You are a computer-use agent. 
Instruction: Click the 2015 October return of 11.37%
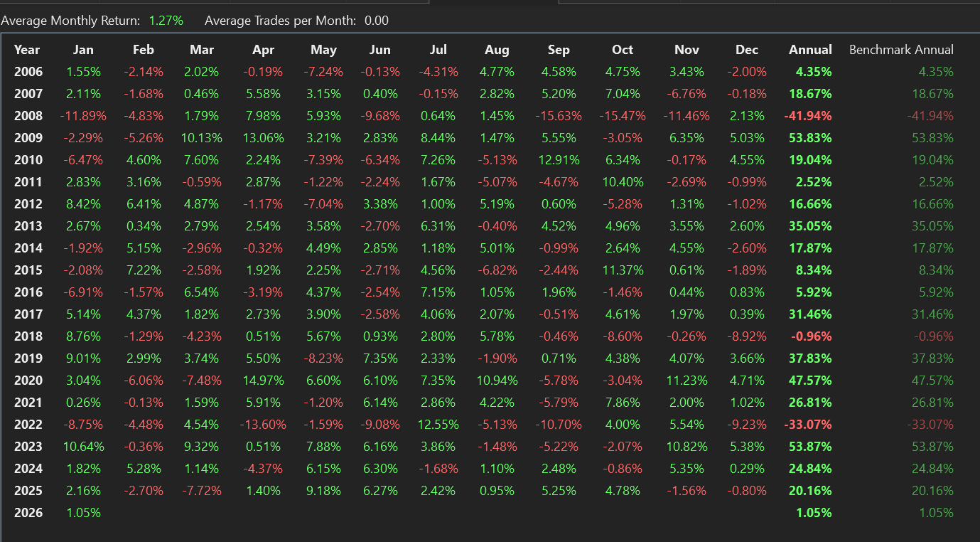622,270
